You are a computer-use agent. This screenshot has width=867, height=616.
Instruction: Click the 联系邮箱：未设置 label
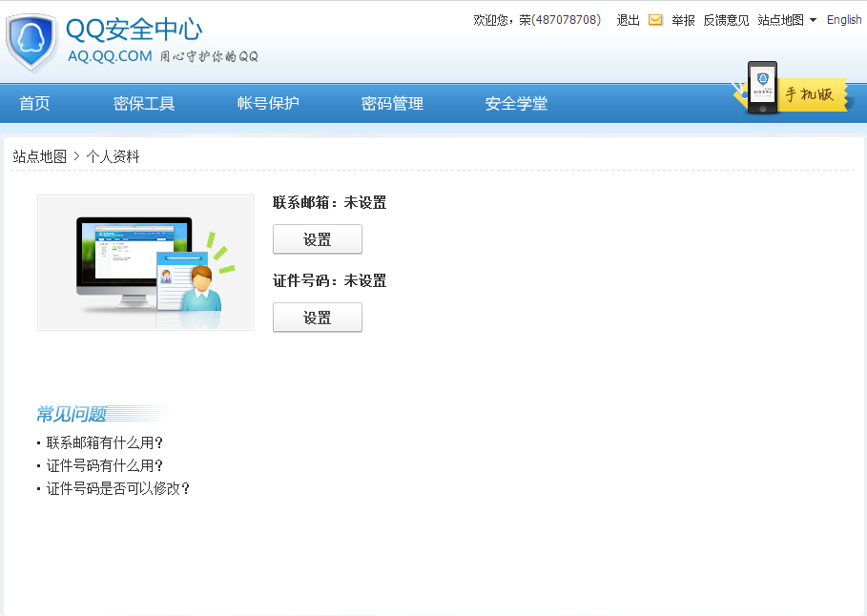pos(330,202)
